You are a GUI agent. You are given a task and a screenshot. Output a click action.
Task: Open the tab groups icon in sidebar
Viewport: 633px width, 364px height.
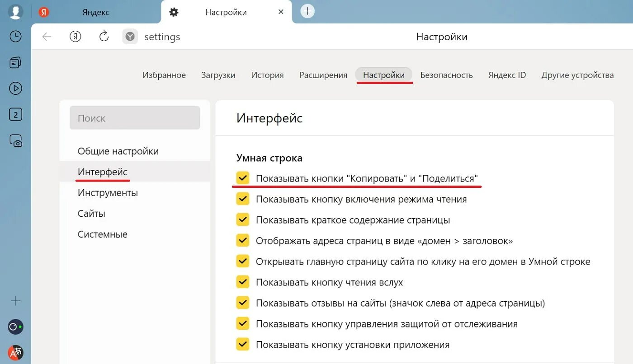[15, 62]
